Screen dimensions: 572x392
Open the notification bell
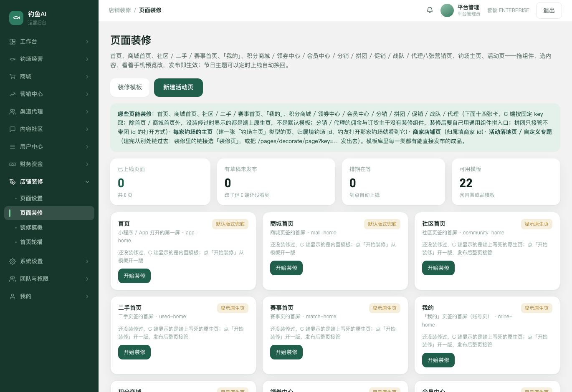430,10
